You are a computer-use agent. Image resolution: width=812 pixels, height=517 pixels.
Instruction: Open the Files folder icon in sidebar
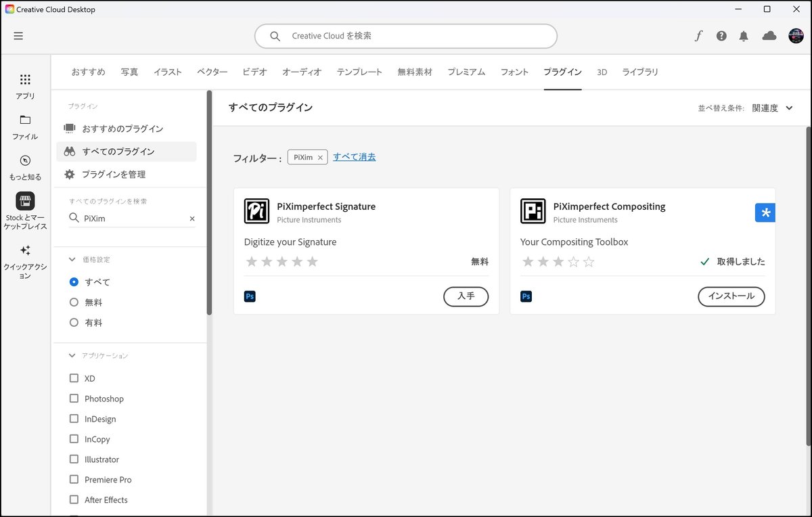click(x=25, y=120)
